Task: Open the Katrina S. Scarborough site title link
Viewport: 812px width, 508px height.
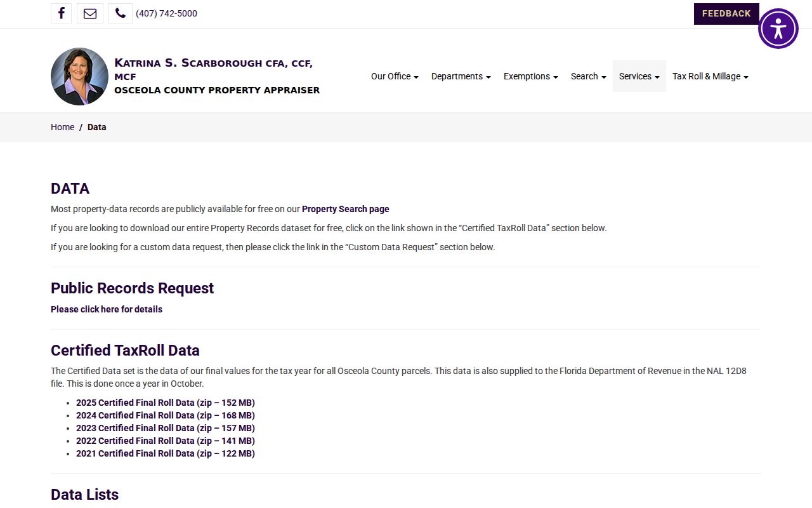Action: coord(217,76)
